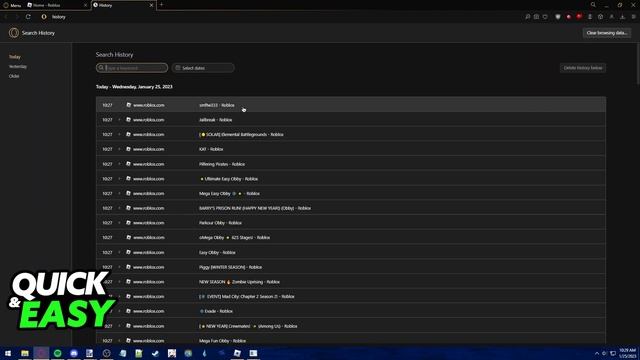
Task: Open Roblox app from the taskbar
Action: [x=237, y=353]
